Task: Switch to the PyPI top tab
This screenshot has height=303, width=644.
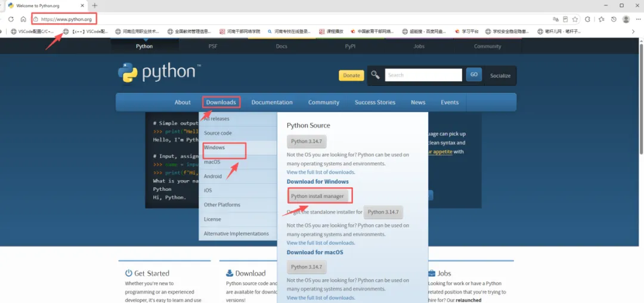Action: point(351,47)
